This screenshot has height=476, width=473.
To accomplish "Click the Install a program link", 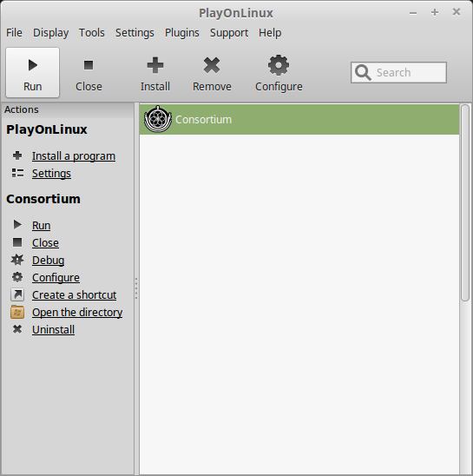I will (x=74, y=155).
